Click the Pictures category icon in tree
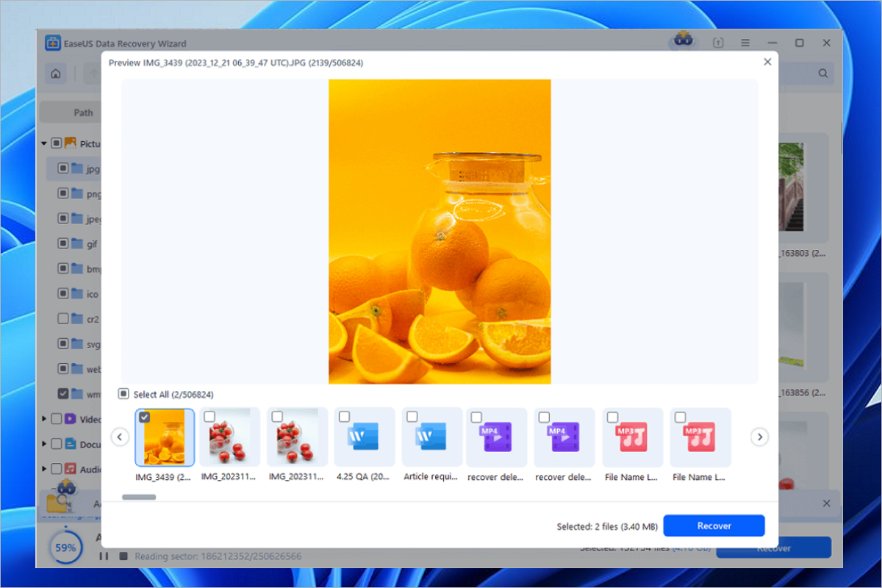Image resolution: width=882 pixels, height=588 pixels. pyautogui.click(x=71, y=143)
